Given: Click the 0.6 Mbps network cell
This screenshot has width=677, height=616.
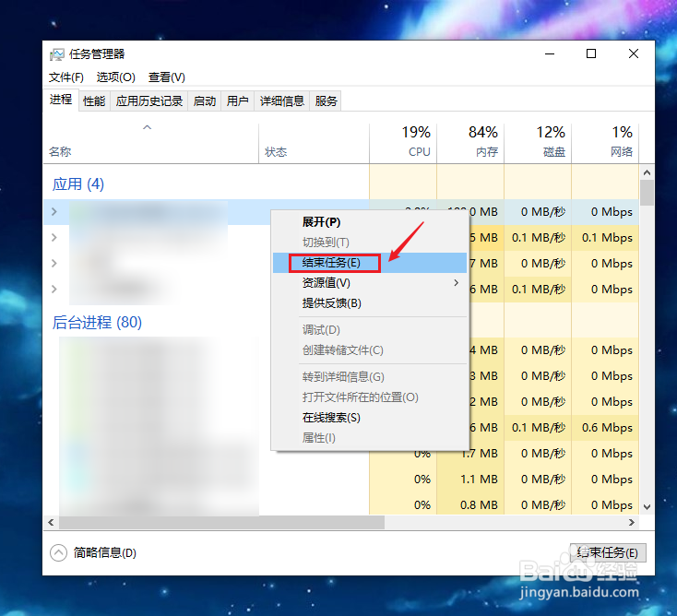Looking at the screenshot, I should coord(607,427).
